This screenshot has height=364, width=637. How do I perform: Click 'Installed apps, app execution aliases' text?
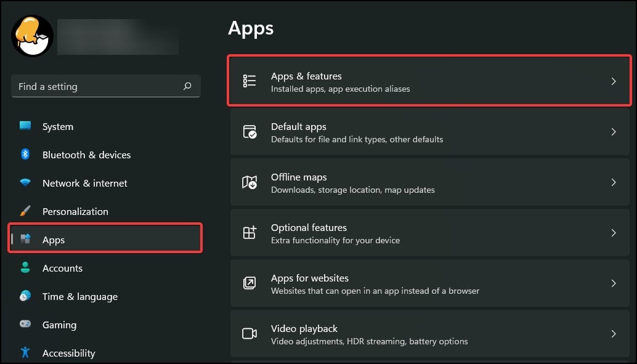[341, 89]
